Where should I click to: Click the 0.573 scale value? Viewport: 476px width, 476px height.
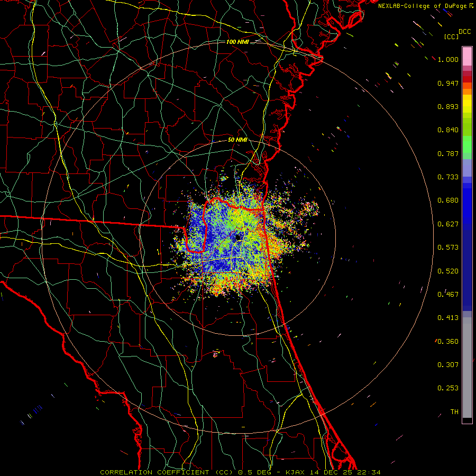[448, 248]
